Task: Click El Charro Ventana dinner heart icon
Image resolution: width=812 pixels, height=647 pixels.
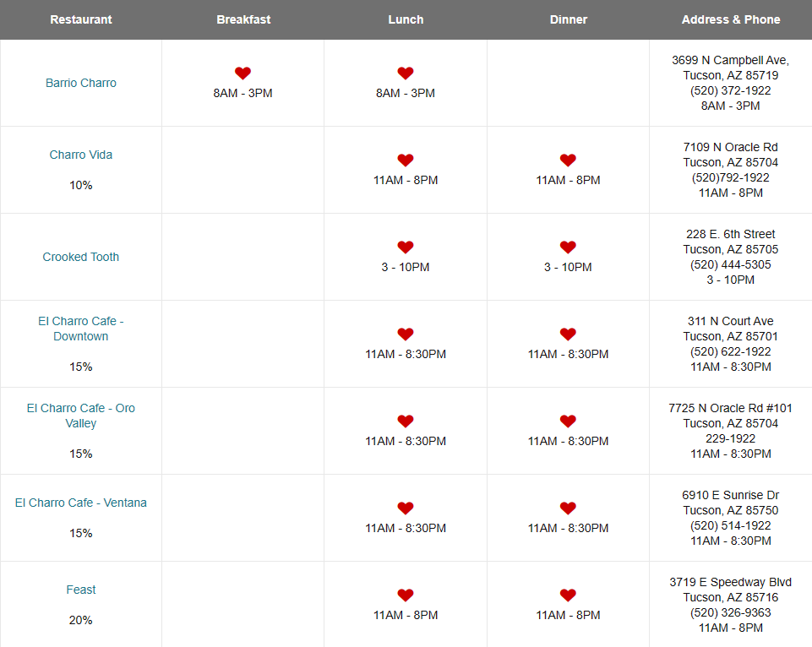Action: pyautogui.click(x=568, y=508)
